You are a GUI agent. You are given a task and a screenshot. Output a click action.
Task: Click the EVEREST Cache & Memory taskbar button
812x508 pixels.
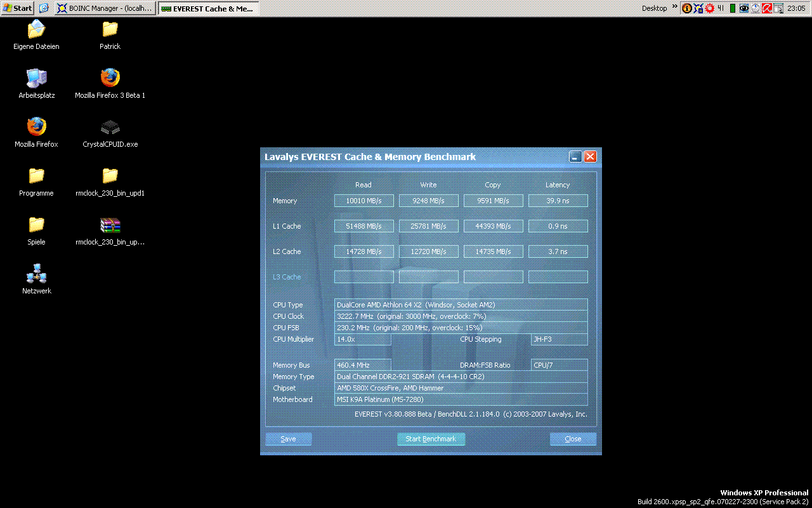[x=208, y=8]
